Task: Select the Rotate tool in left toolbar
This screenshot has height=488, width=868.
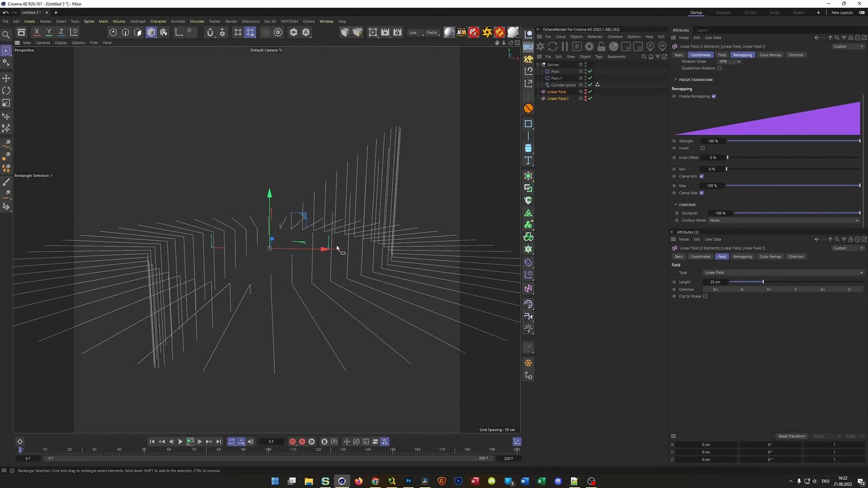Action: [x=6, y=91]
